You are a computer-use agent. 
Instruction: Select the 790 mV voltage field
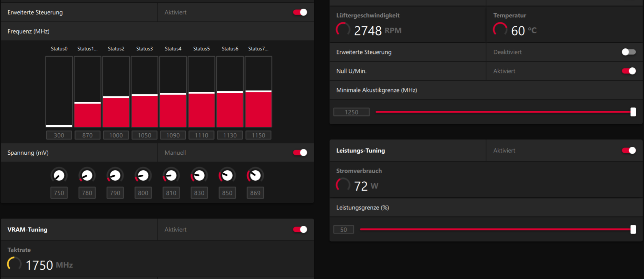pos(115,193)
